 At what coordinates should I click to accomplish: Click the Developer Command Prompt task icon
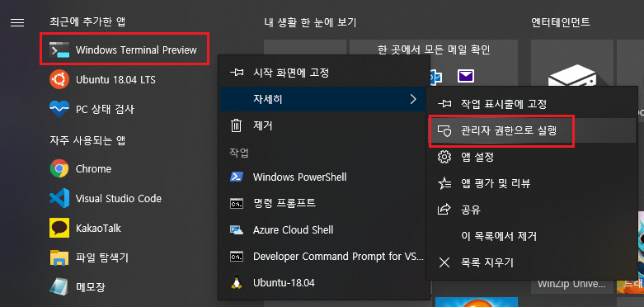[x=236, y=257]
